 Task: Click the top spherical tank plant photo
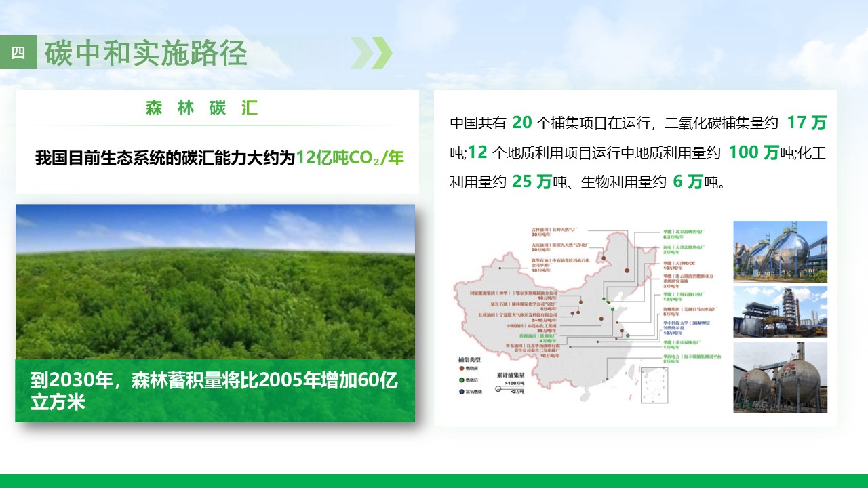[x=780, y=251]
